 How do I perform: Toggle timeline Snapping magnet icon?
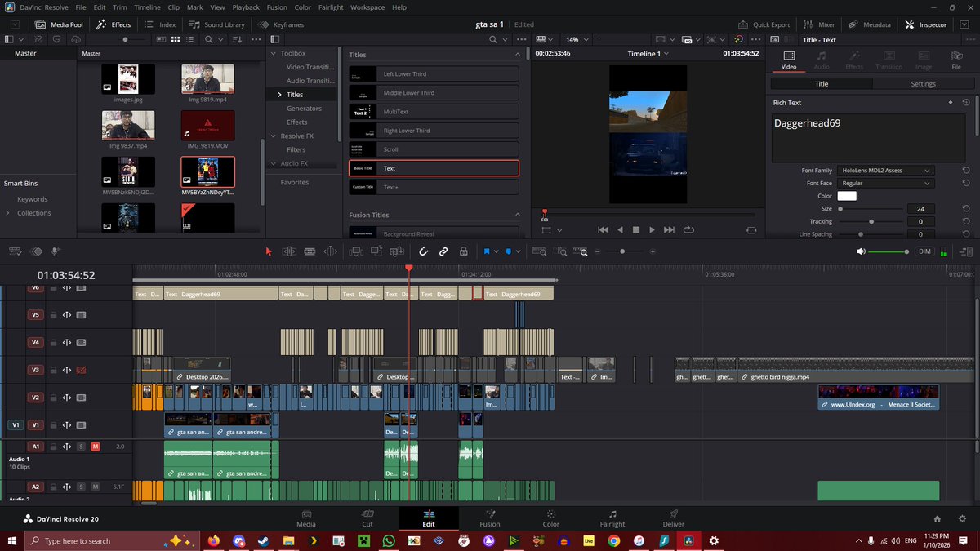point(423,251)
